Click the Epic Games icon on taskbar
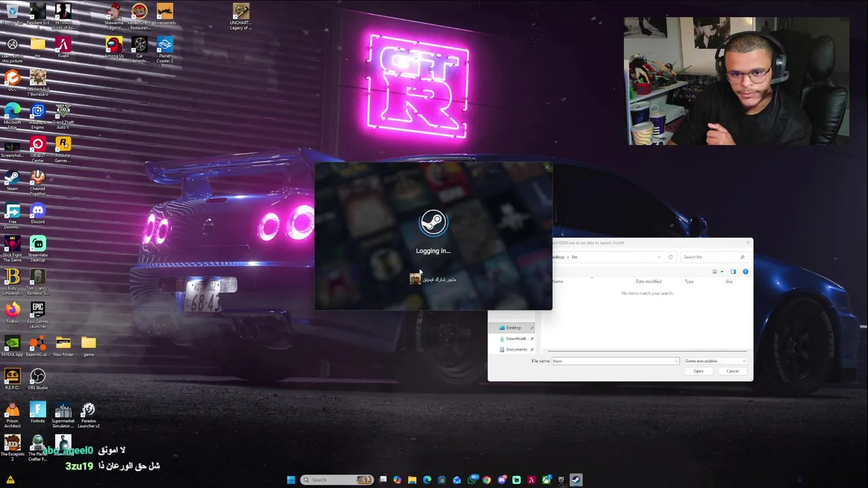The height and width of the screenshot is (488, 868). coord(561,480)
